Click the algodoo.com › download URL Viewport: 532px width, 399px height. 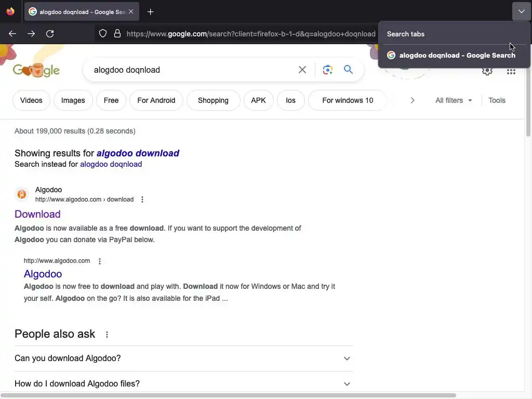point(84,199)
